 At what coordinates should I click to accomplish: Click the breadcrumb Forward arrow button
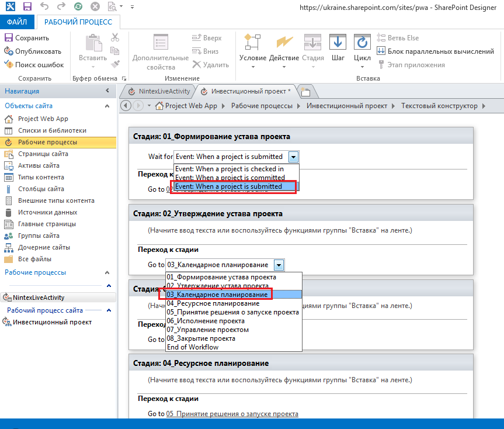pos(138,105)
